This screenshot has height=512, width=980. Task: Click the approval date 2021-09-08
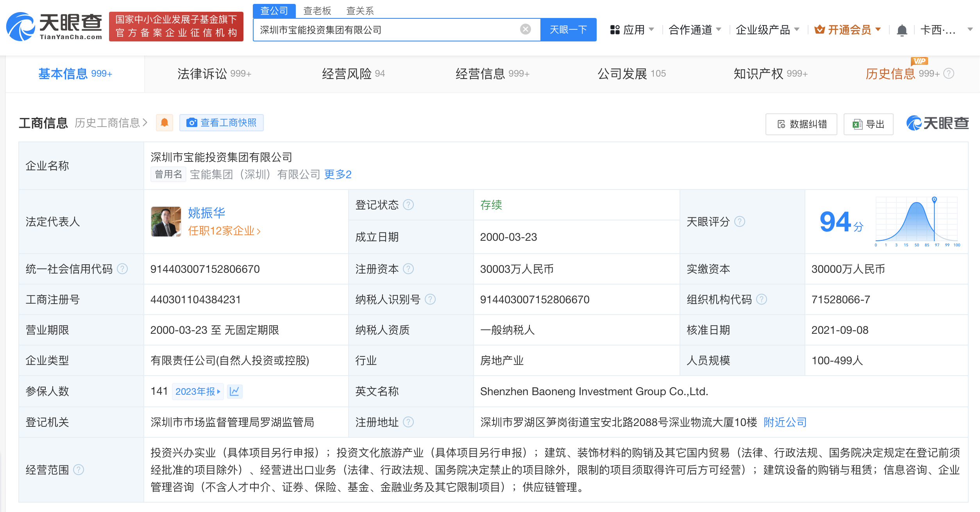point(840,330)
